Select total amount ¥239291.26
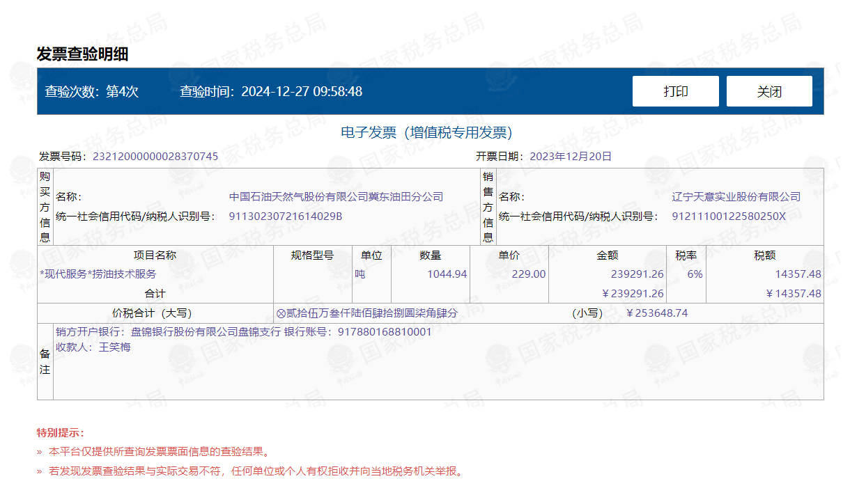Viewport: 850px width, 504px height. (633, 294)
